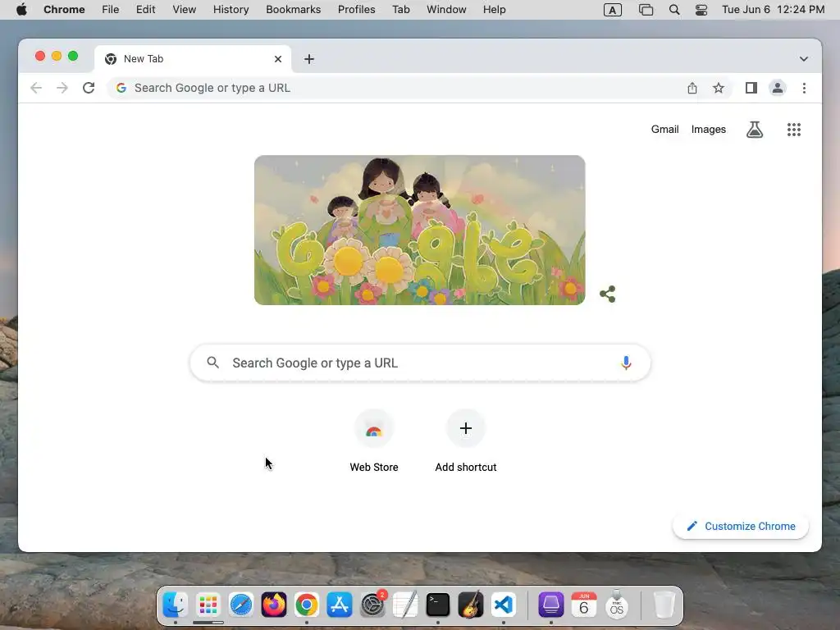The height and width of the screenshot is (630, 840).
Task: Go back with the back arrow
Action: tap(36, 88)
